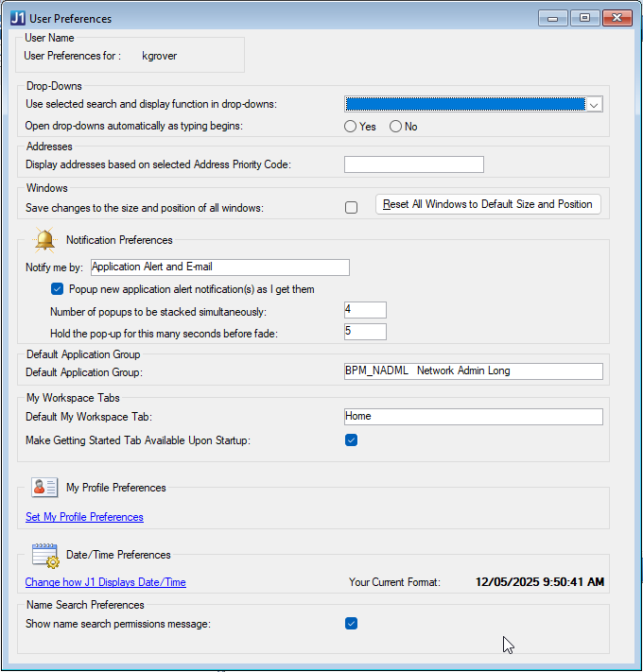Click the Address Priority Code input field
The height and width of the screenshot is (672, 643).
(413, 164)
